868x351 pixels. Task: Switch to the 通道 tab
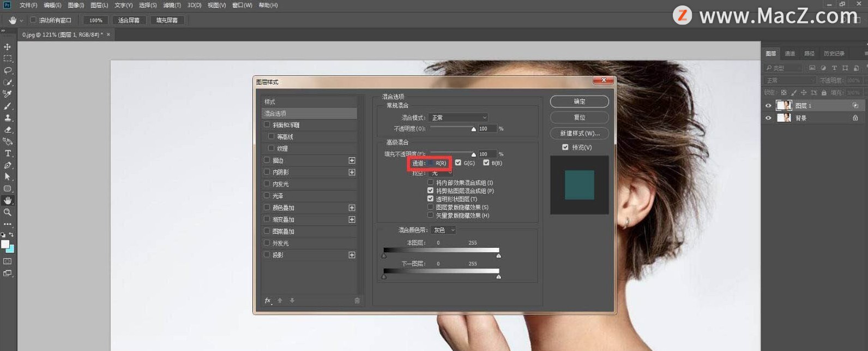789,53
